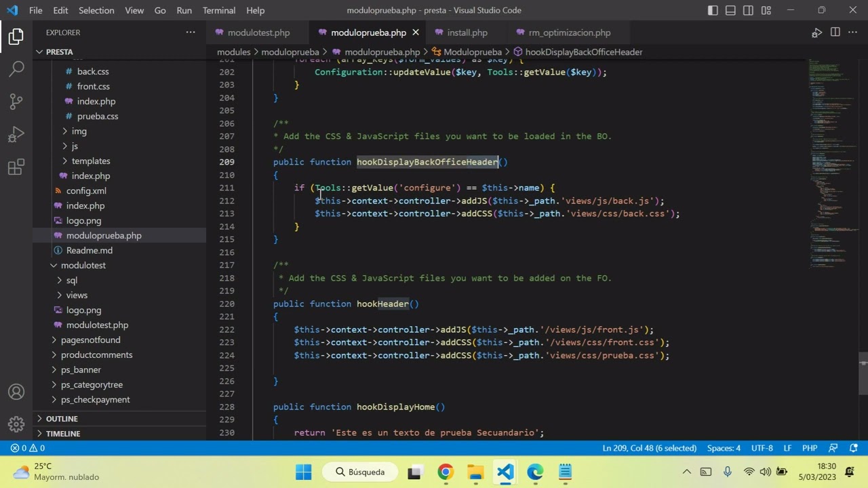This screenshot has width=868, height=488.
Task: Show hidden system tray icons chevron
Action: click(686, 472)
